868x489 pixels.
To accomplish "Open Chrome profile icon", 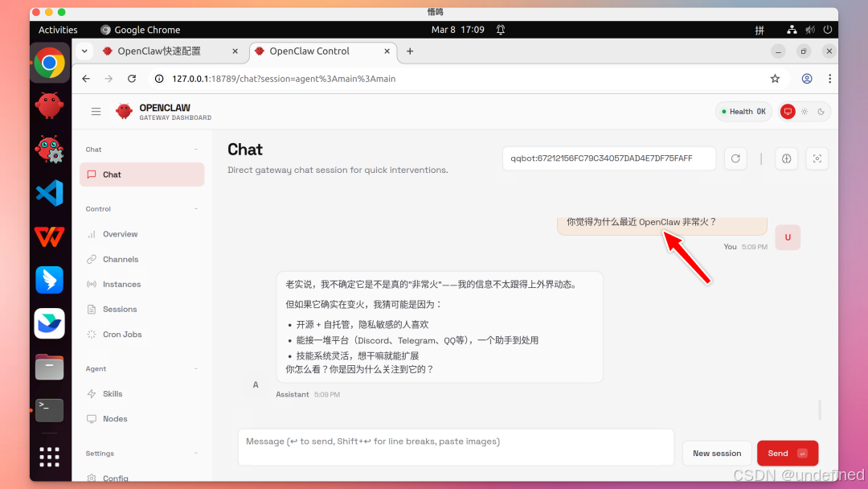I will pos(807,79).
